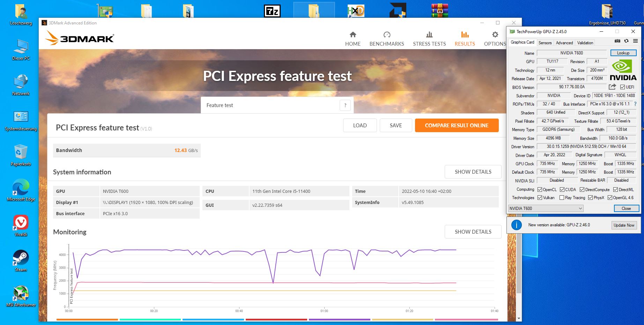This screenshot has width=644, height=325.
Task: Open Papierkorb recycle bin icon
Action: (x=21, y=156)
